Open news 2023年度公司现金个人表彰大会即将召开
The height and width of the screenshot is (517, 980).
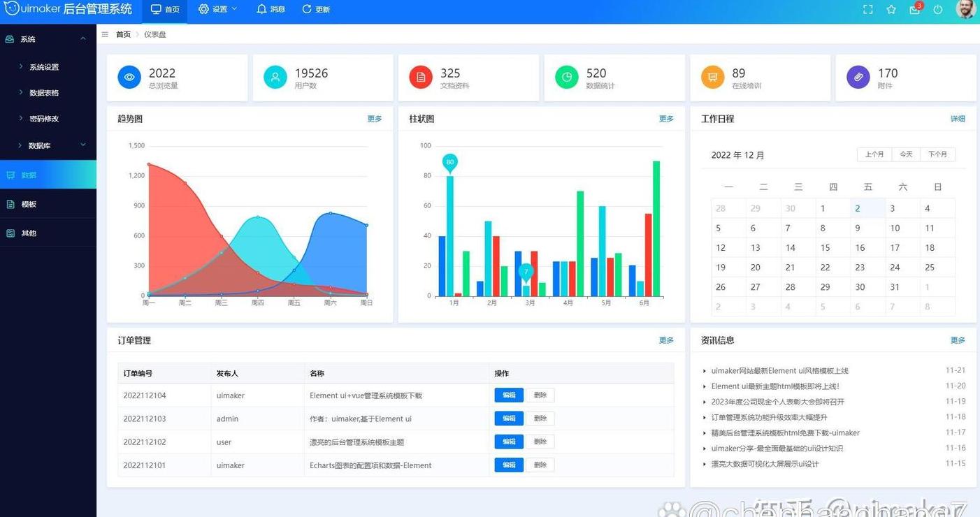[778, 402]
